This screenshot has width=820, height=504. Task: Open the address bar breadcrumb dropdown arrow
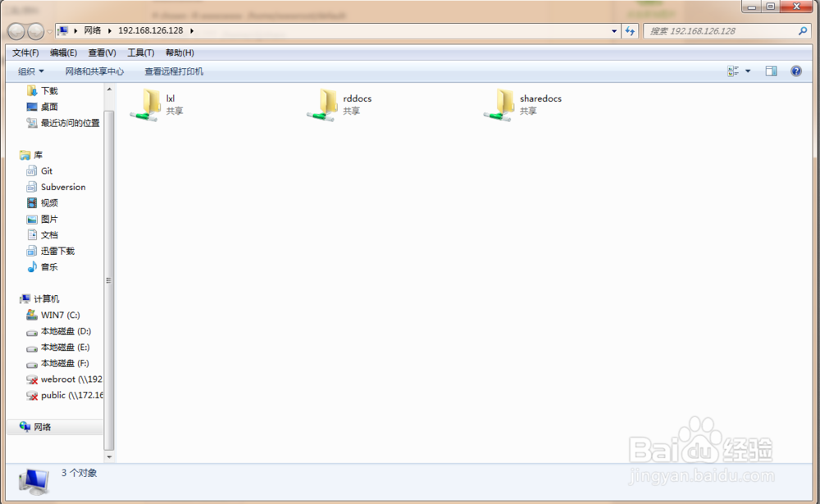[614, 30]
